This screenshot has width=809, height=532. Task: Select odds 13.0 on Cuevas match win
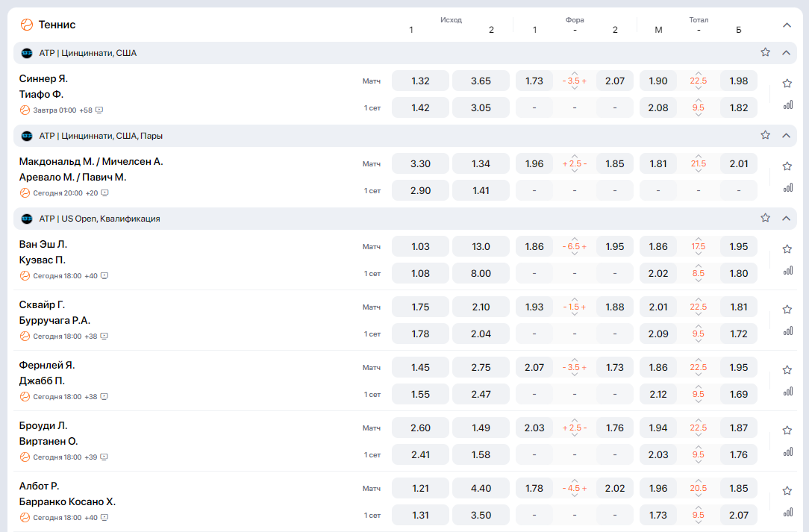coord(481,246)
